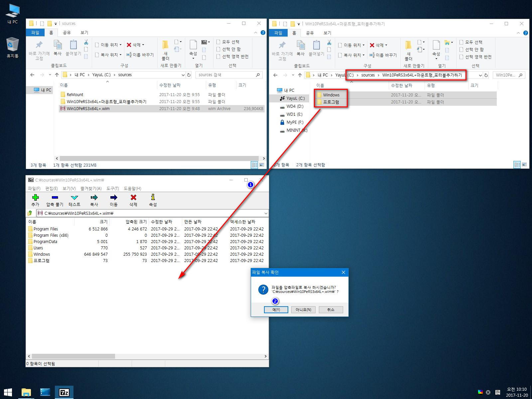Click the 7-Zip Move (이동) icon
Viewport: 532px width, 399px height.
[114, 198]
